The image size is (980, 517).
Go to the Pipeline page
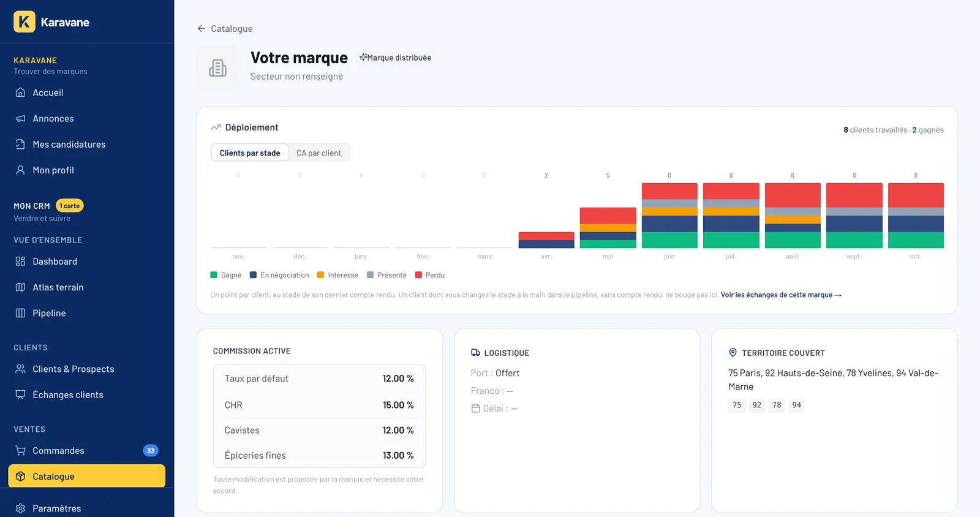(x=87, y=313)
